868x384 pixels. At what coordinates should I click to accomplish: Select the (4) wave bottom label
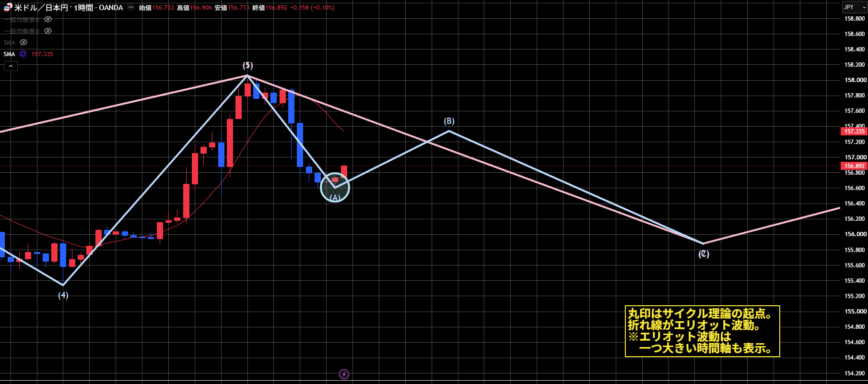click(63, 295)
